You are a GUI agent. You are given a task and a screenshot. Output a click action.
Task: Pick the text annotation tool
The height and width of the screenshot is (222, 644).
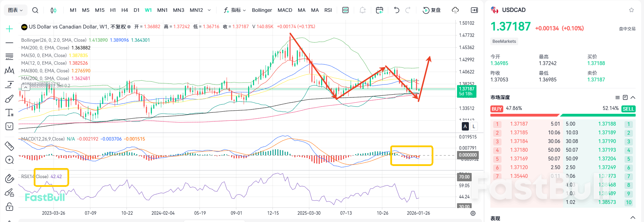[9, 112]
